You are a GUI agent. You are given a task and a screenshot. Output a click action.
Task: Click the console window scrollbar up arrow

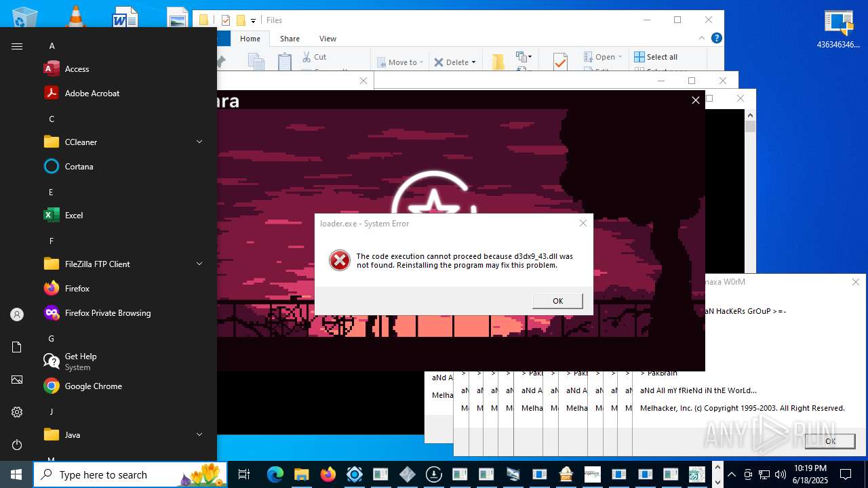(750, 114)
